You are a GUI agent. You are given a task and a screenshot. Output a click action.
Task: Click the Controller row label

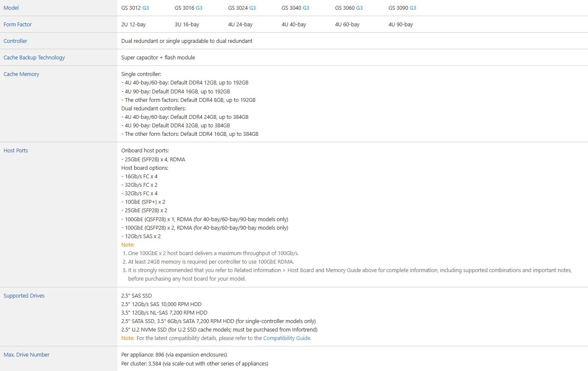[x=15, y=41]
